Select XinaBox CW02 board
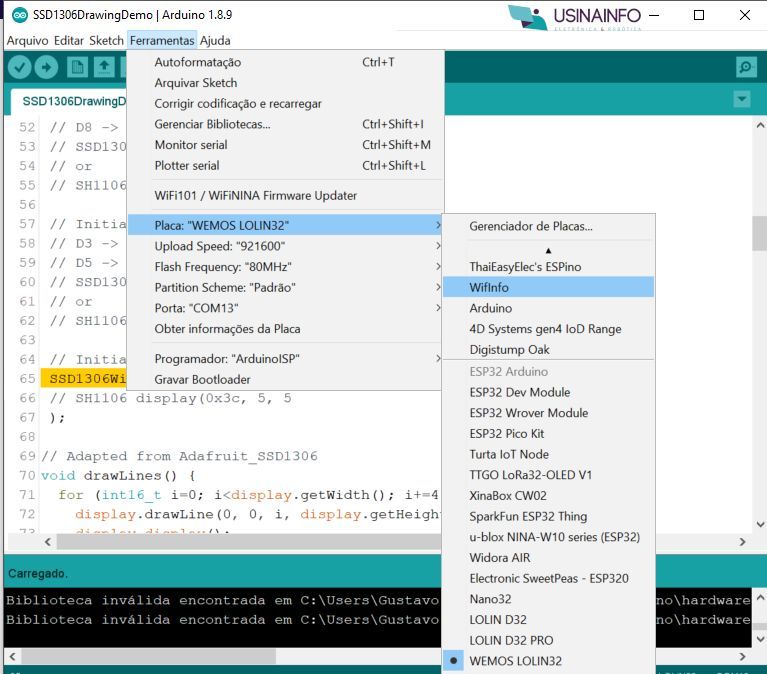The width and height of the screenshot is (767, 674). click(548, 495)
